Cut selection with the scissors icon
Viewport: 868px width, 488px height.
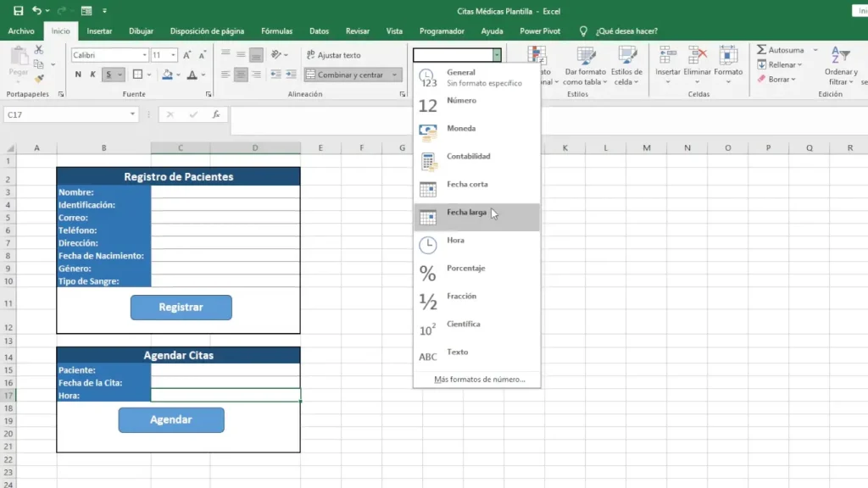(39, 50)
